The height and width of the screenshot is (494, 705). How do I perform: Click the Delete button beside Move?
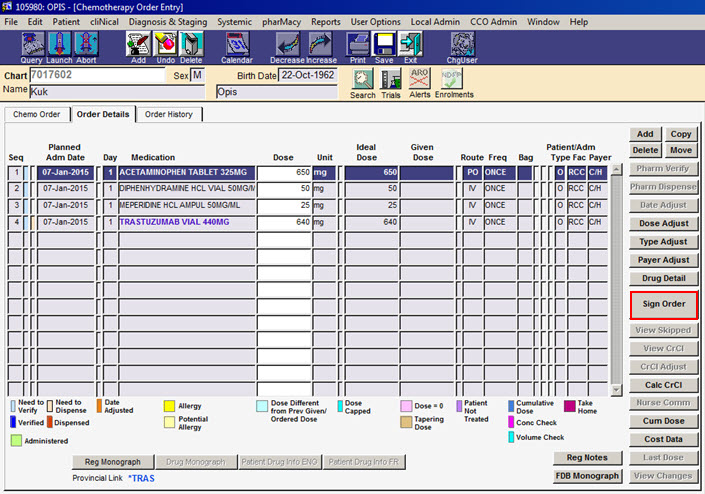(x=645, y=150)
